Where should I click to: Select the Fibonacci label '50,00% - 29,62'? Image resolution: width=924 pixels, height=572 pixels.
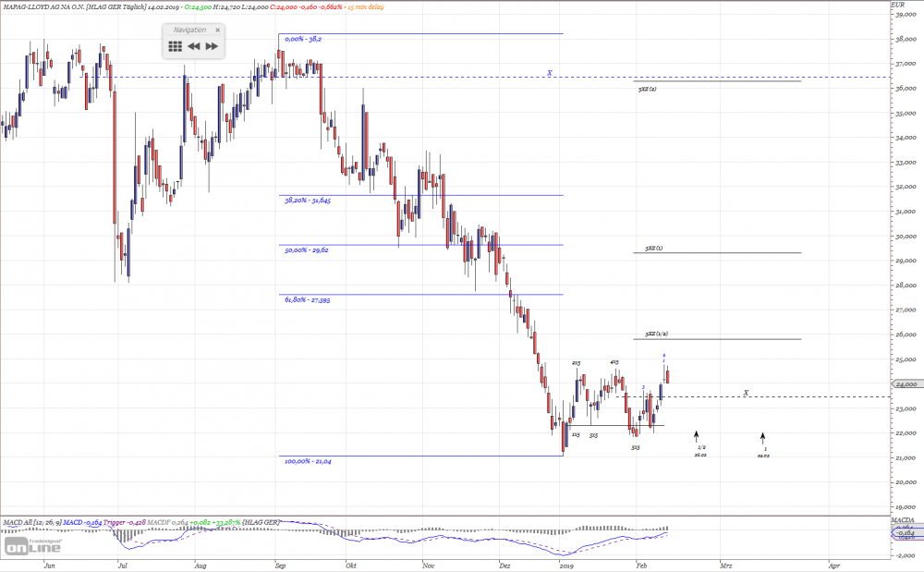click(x=307, y=250)
